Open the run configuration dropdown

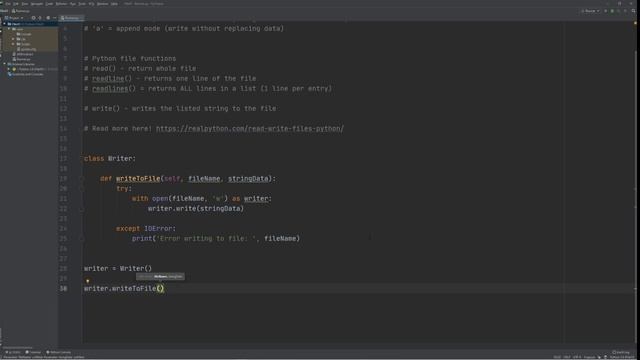coord(590,11)
